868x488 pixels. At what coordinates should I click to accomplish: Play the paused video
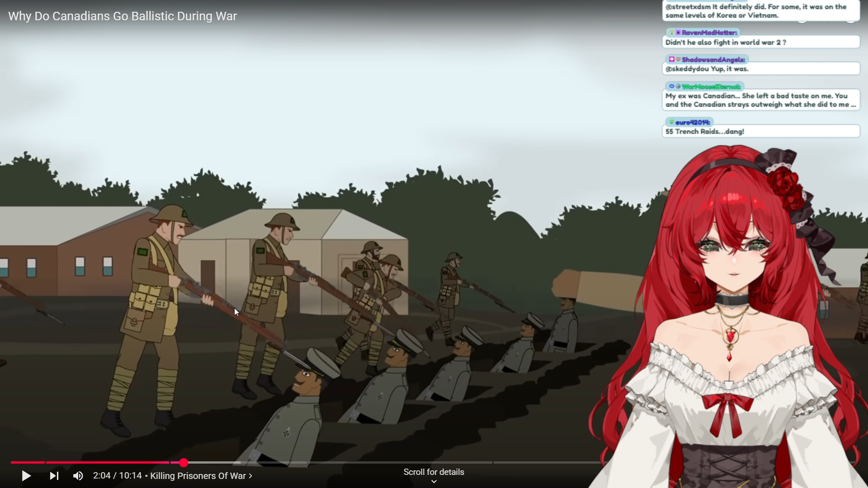[26, 476]
